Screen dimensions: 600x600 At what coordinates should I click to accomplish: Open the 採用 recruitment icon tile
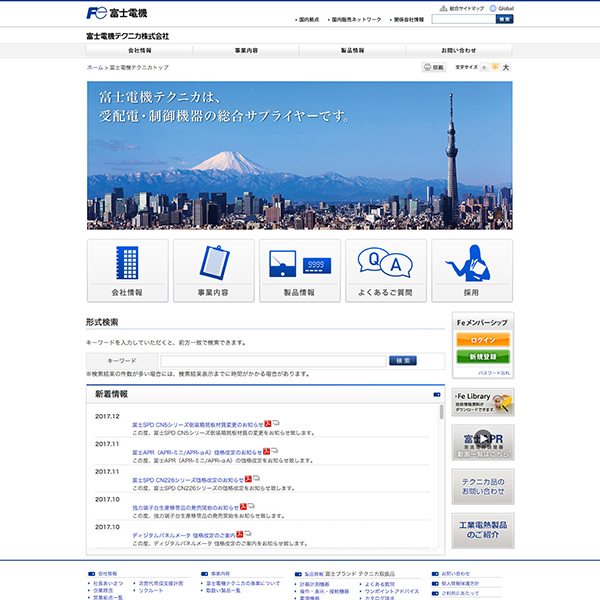[x=472, y=271]
